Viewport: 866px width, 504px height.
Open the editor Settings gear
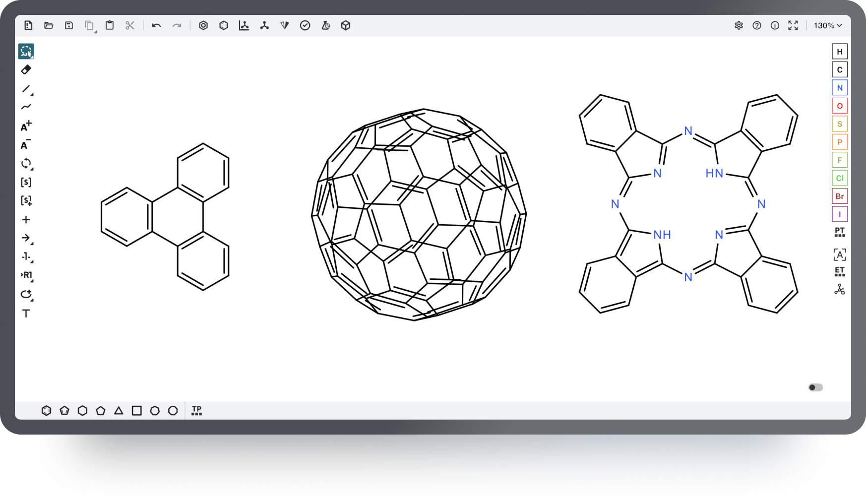click(739, 26)
